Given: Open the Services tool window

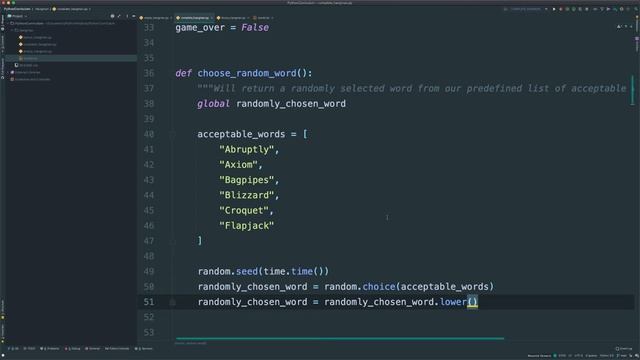Looking at the screenshot, I should 144,349.
